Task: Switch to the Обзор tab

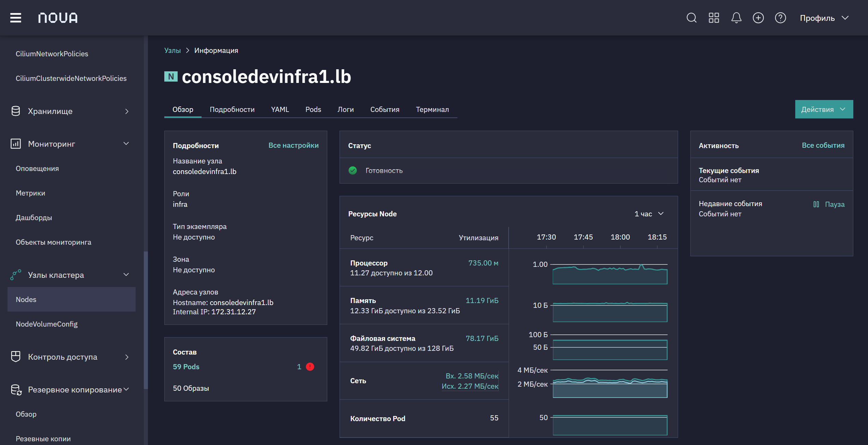Action: (183, 109)
